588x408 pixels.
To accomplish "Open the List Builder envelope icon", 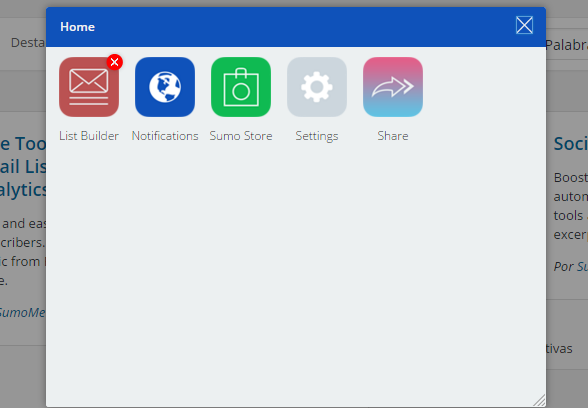I will pyautogui.click(x=89, y=87).
